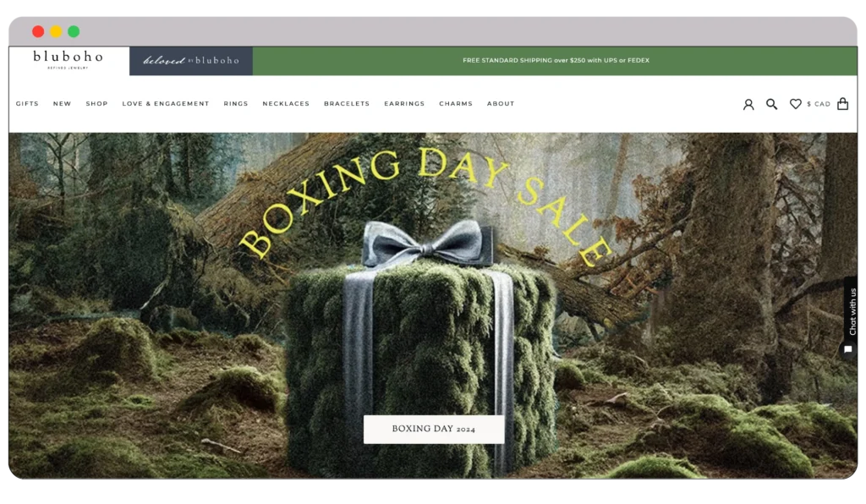Image resolution: width=866 pixels, height=504 pixels.
Task: Click the free standard shipping banner
Action: 556,61
